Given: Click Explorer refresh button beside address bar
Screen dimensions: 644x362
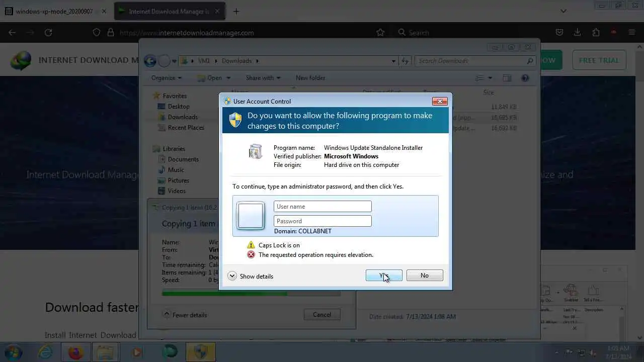Looking at the screenshot, I should point(405,61).
